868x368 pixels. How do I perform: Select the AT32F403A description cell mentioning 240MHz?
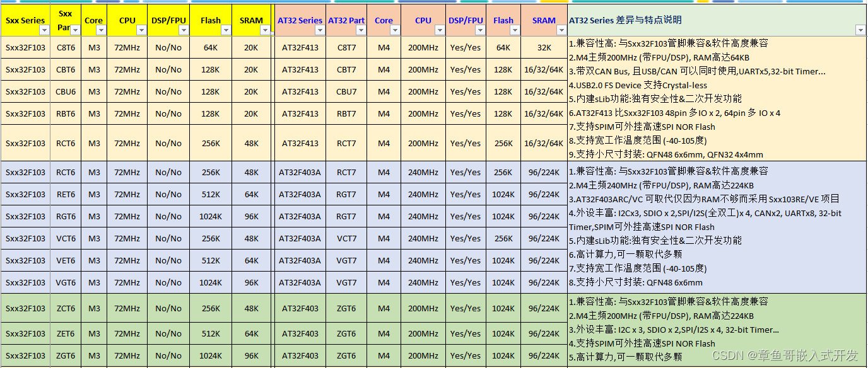click(x=717, y=227)
